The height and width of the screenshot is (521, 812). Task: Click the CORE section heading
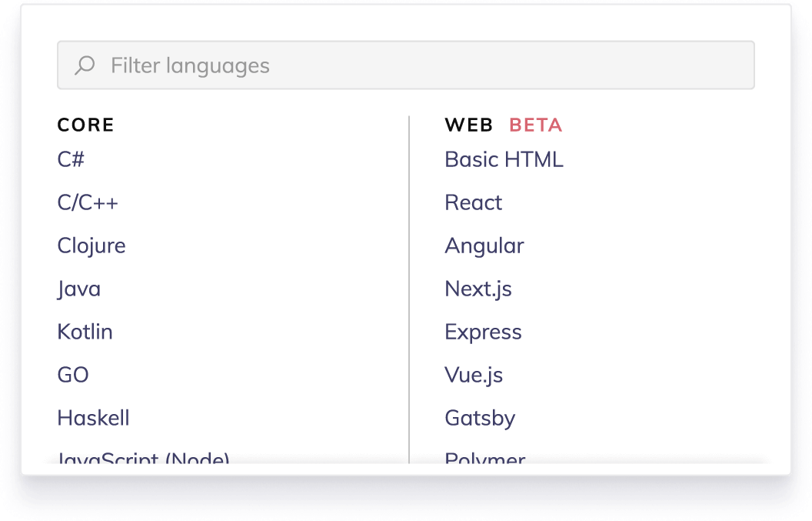85,125
